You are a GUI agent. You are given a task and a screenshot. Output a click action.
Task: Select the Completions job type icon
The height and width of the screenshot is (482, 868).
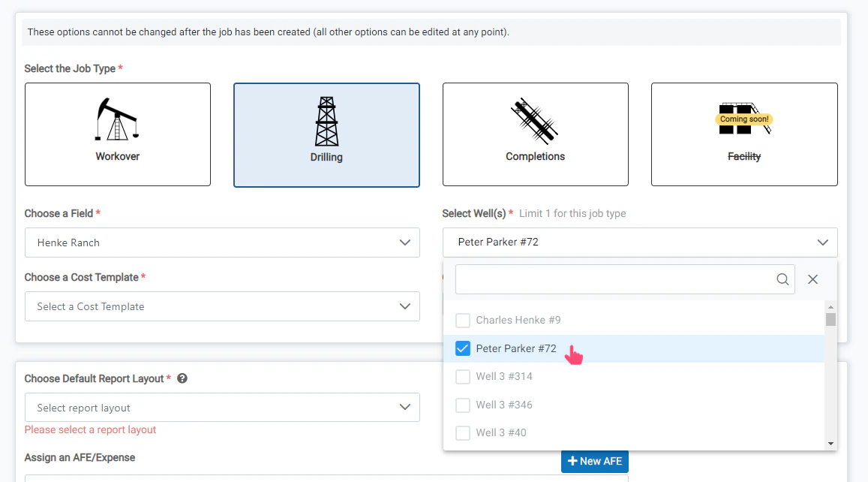535,120
